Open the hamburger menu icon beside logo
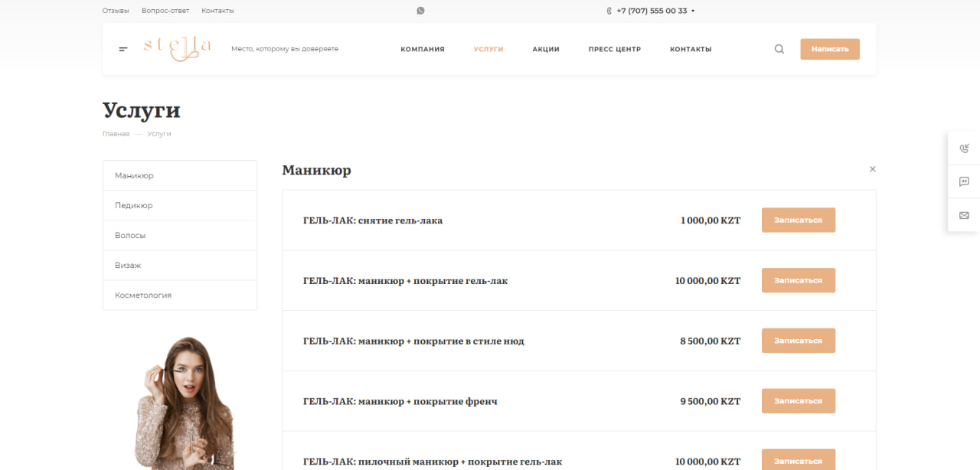The height and width of the screenshot is (470, 980). tap(123, 49)
